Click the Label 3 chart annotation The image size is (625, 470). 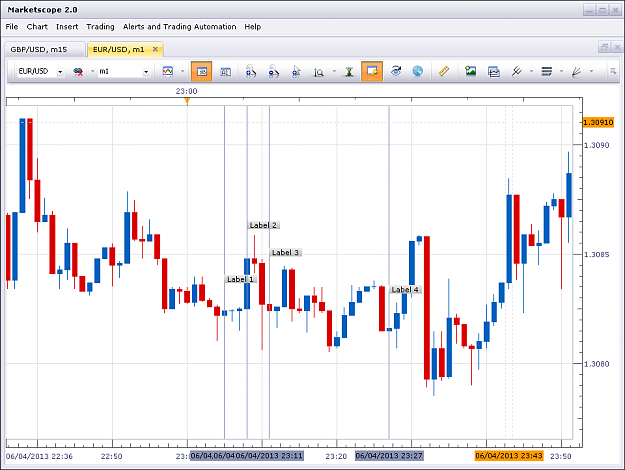[x=285, y=252]
